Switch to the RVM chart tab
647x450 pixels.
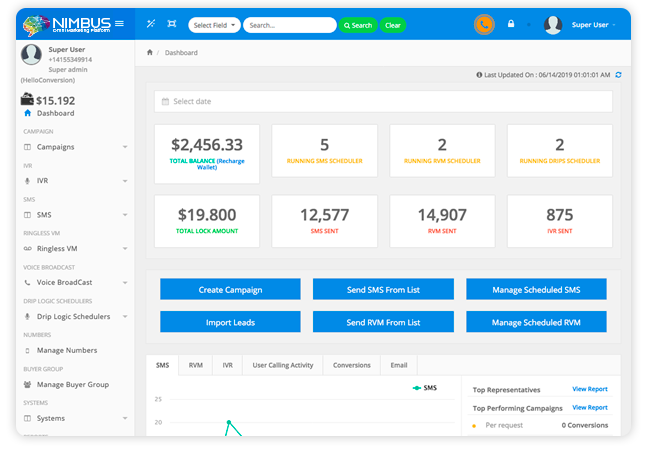(x=196, y=365)
